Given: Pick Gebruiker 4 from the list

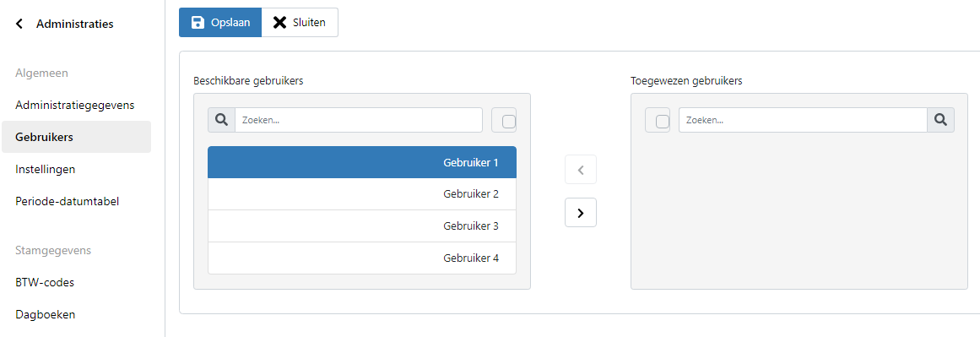Looking at the screenshot, I should tap(362, 258).
